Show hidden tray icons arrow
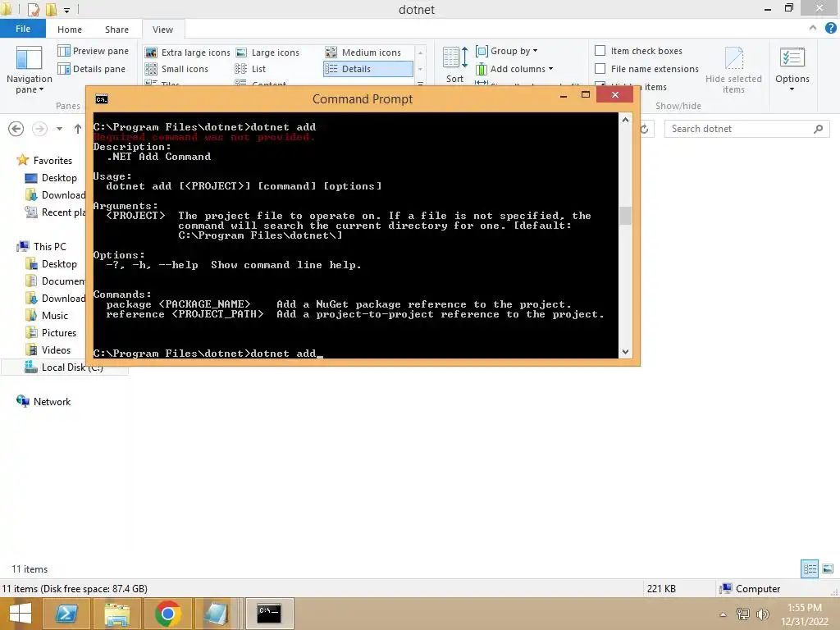840x630 pixels. pyautogui.click(x=723, y=614)
